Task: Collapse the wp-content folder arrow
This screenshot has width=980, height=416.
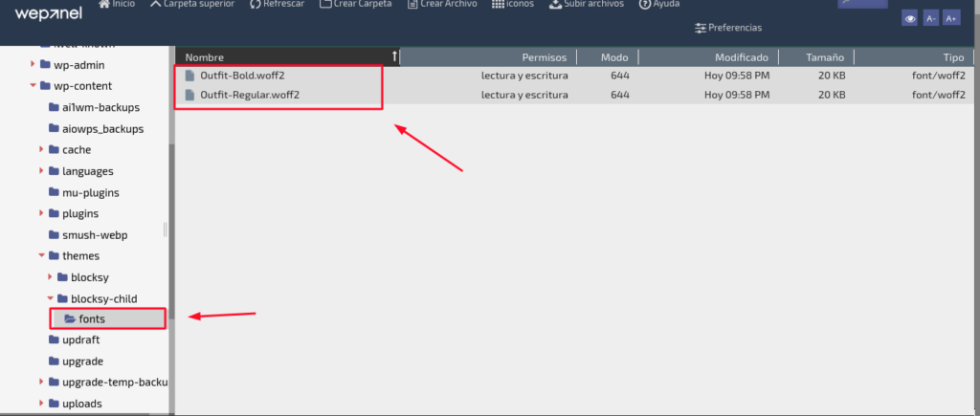Action: (x=33, y=85)
